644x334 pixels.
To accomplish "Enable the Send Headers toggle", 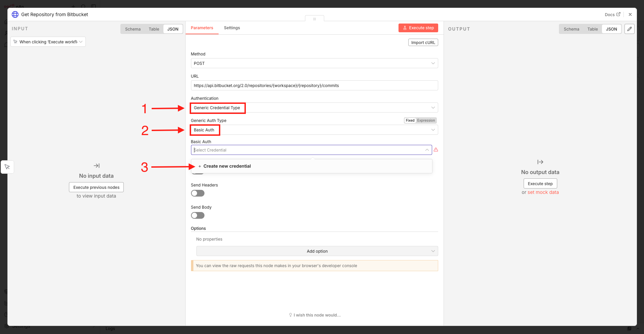I will pyautogui.click(x=198, y=193).
